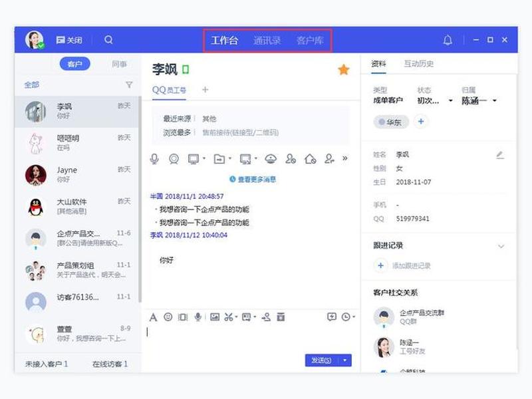Start a voice call with the microphone icon
This screenshot has width=532, height=399.
point(154,159)
